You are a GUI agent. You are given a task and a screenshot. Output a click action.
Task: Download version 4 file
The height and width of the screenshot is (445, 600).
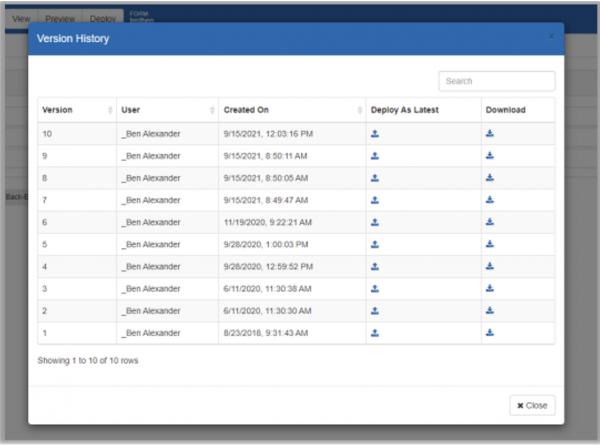(490, 266)
